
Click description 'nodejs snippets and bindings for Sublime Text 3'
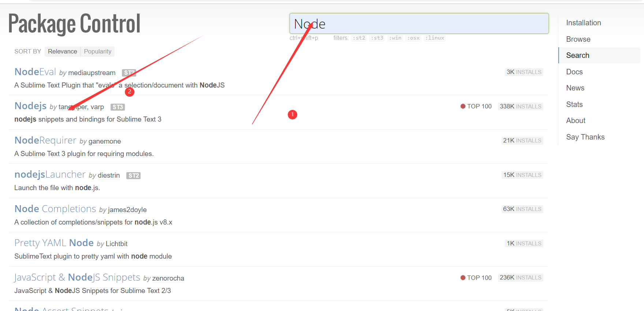88,119
